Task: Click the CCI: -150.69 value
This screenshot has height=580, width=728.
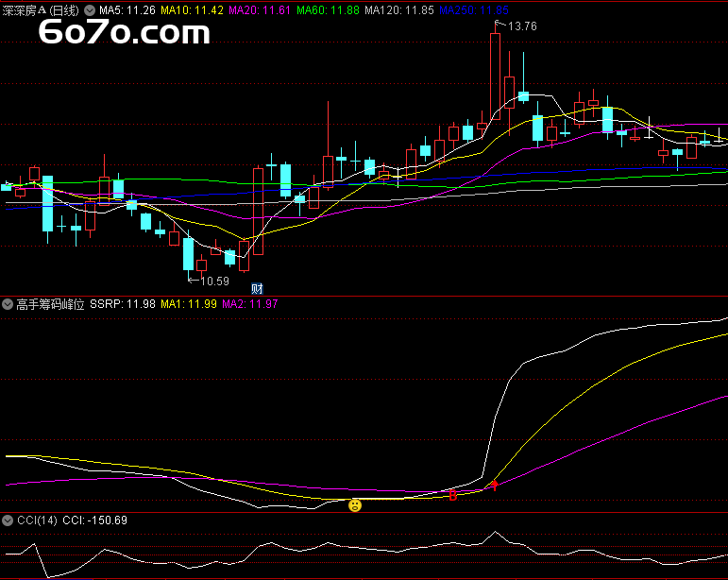Action: 94,520
